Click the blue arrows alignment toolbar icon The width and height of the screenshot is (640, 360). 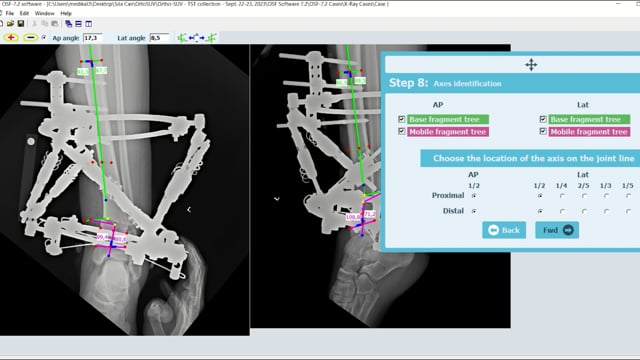pos(197,38)
